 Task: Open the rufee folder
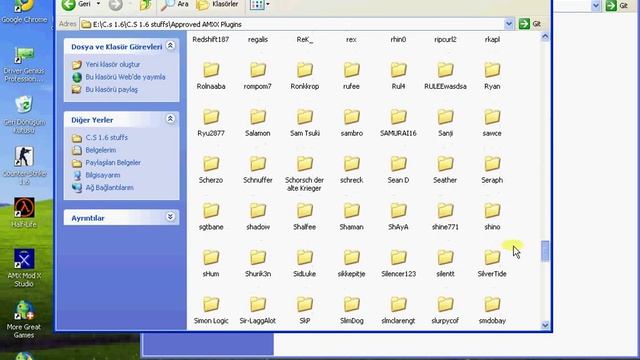coord(351,76)
